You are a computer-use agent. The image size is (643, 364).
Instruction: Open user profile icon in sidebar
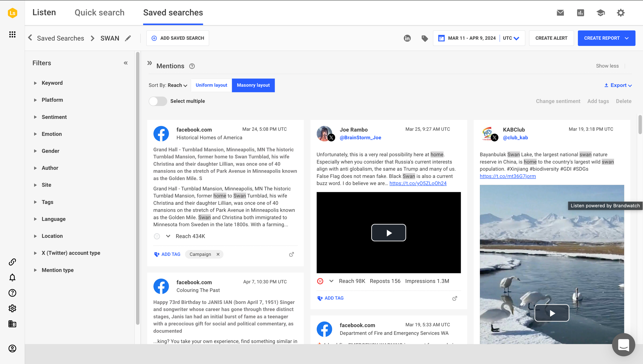point(12,348)
